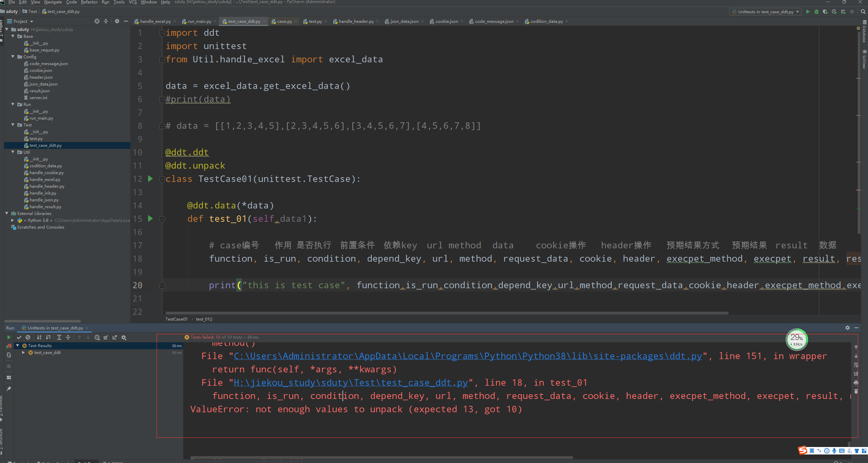Switch to run_main.py editor tab
The height and width of the screenshot is (463, 868).
coord(199,21)
